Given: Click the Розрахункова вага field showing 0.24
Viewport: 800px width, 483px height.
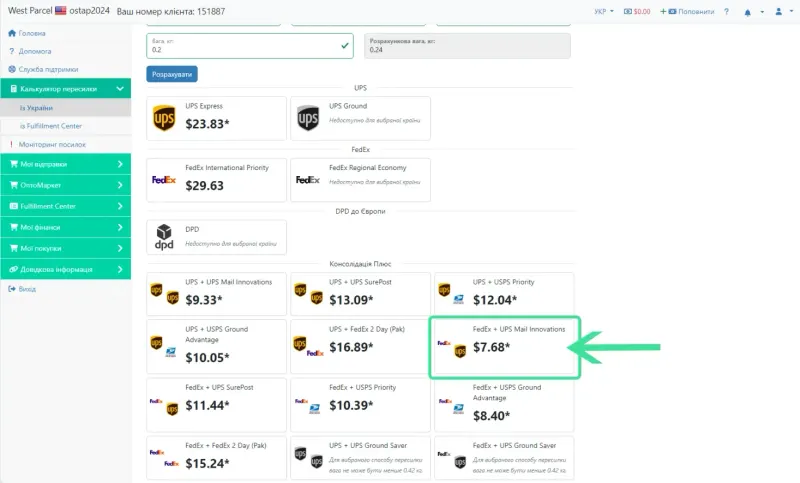Looking at the screenshot, I should [467, 46].
